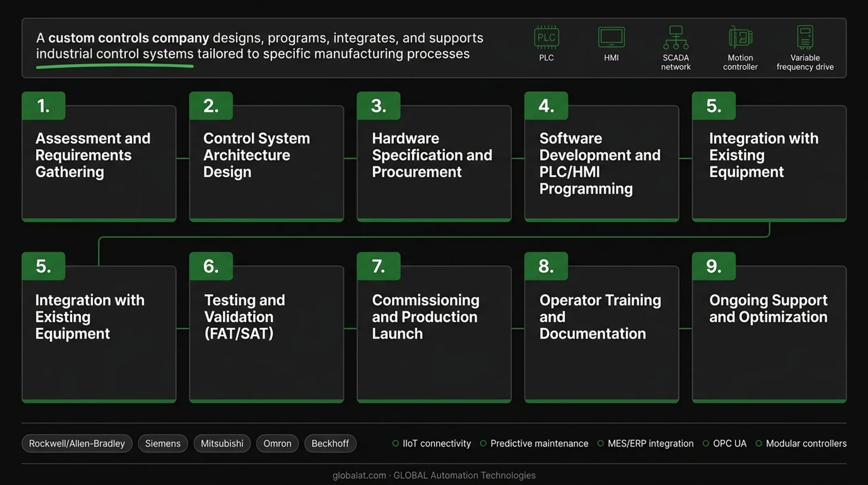Viewport: 868px width, 485px height.
Task: Select the Omron pill
Action: click(277, 443)
